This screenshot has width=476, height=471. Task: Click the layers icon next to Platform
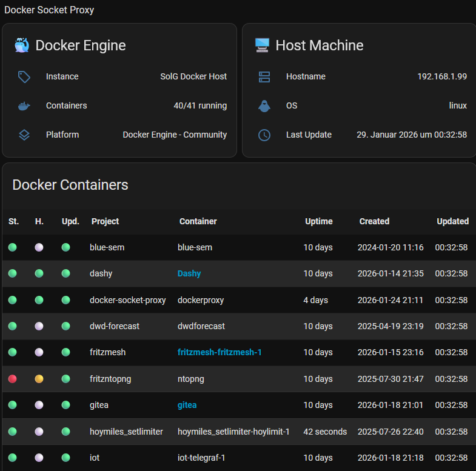click(24, 135)
